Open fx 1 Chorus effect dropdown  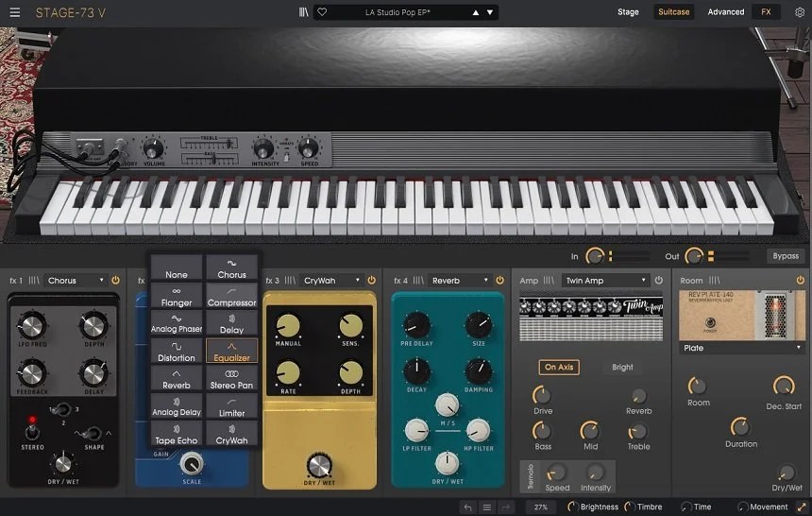coord(76,280)
